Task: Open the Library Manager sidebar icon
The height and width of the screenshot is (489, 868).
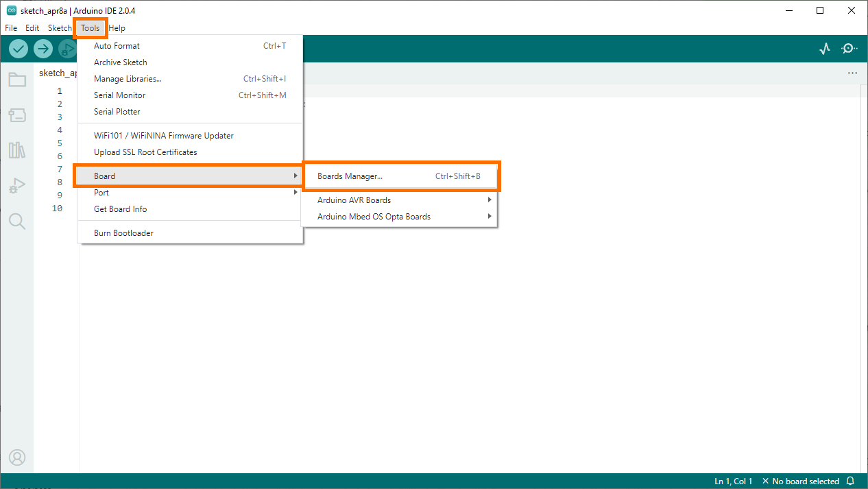Action: pyautogui.click(x=17, y=150)
